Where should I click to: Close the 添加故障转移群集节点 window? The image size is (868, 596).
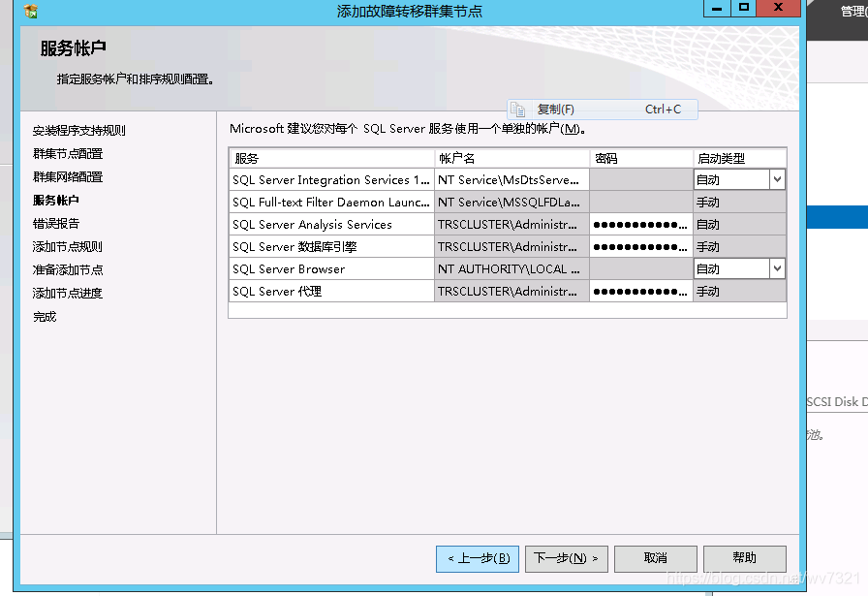pos(779,8)
